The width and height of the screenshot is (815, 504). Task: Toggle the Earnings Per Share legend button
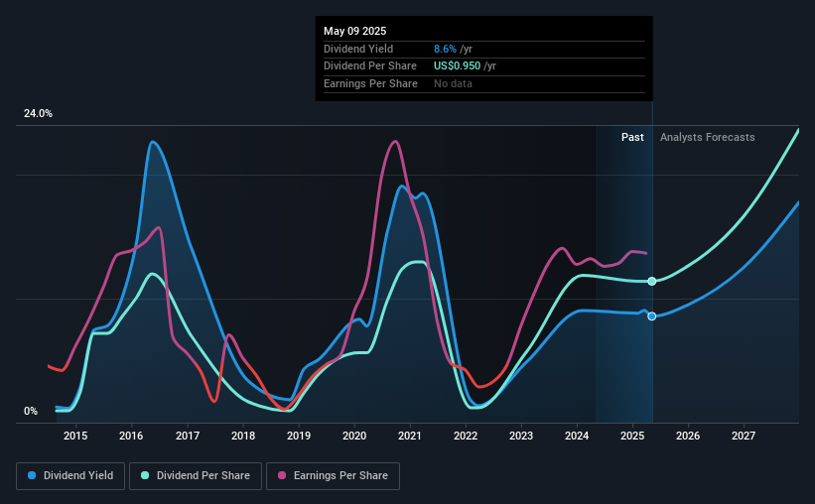[x=334, y=476]
